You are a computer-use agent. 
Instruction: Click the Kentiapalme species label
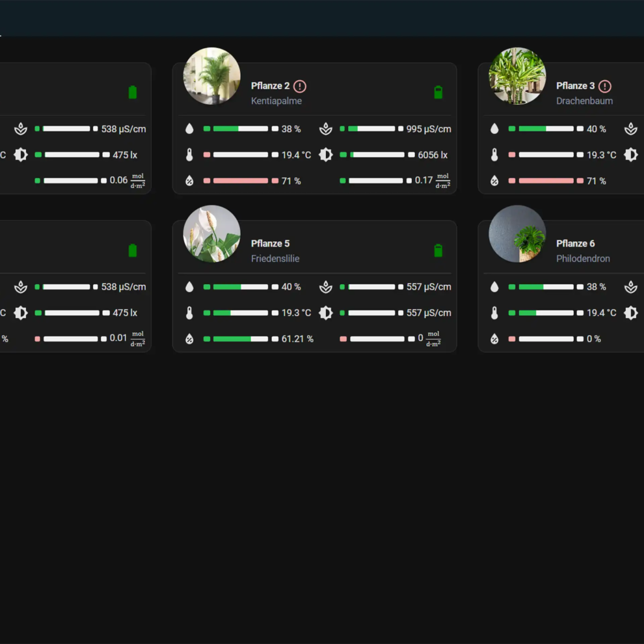[276, 101]
